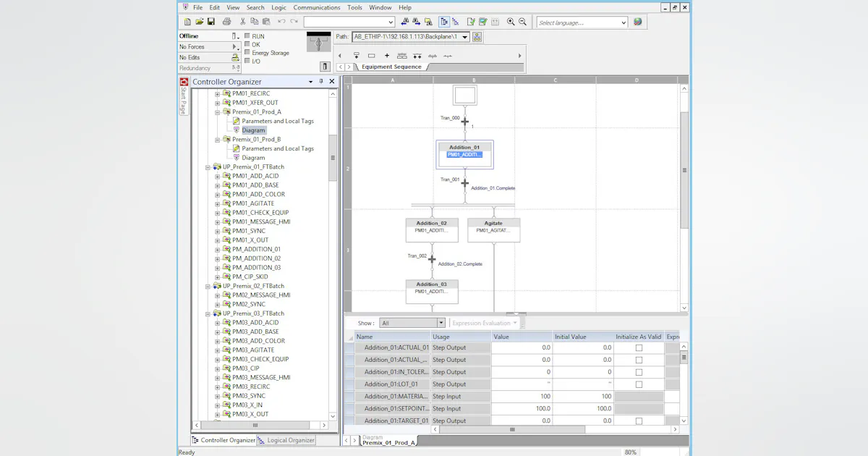Click the Print icon in the toolbar

click(x=225, y=21)
